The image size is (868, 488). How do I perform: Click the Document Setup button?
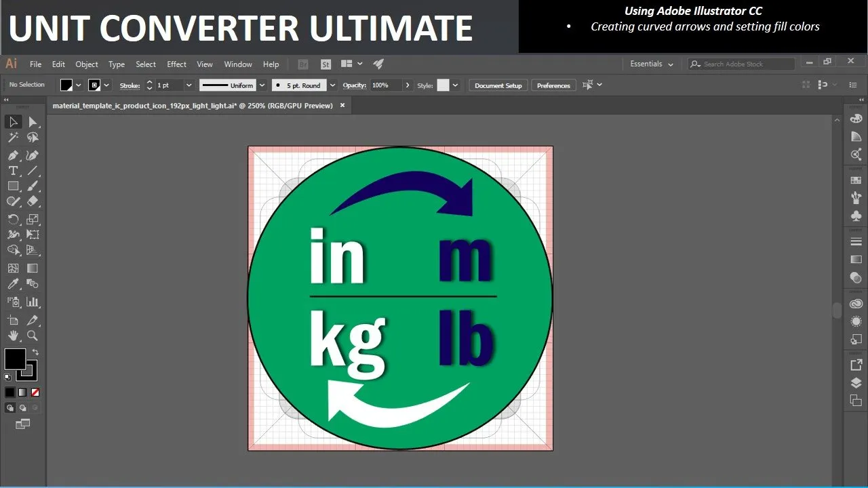[498, 85]
